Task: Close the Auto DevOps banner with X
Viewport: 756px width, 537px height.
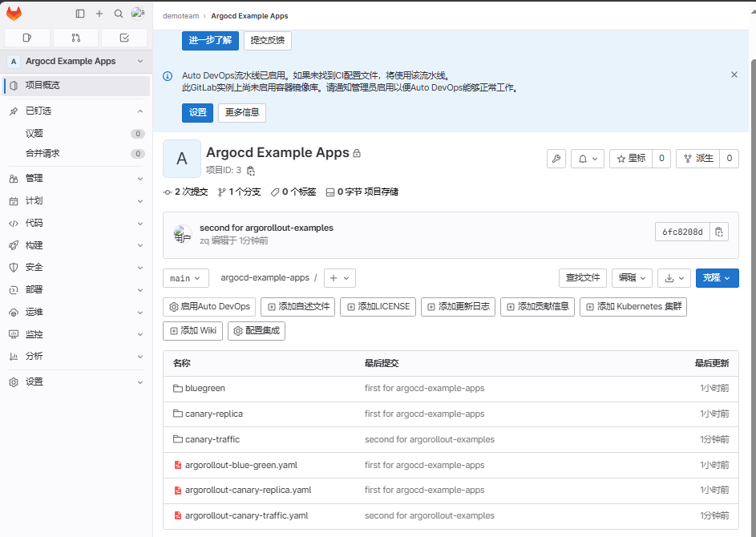Action: (x=734, y=75)
